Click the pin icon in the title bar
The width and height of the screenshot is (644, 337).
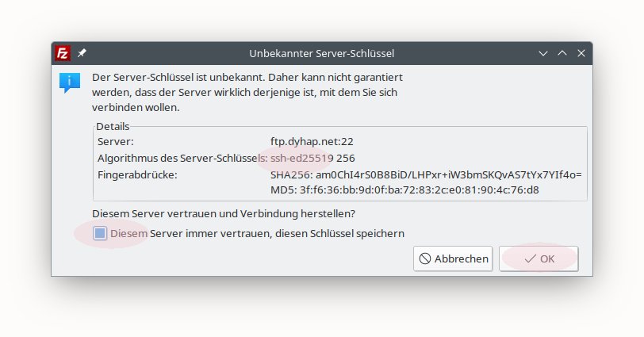(x=82, y=53)
